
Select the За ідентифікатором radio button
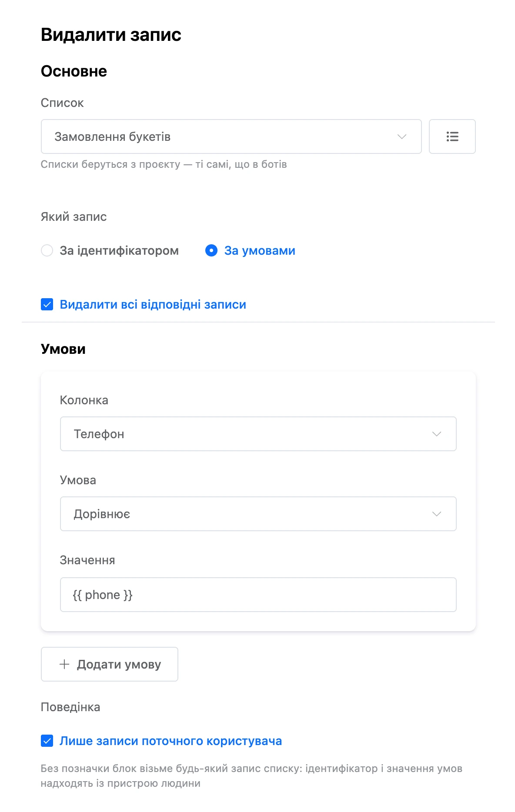(x=47, y=250)
